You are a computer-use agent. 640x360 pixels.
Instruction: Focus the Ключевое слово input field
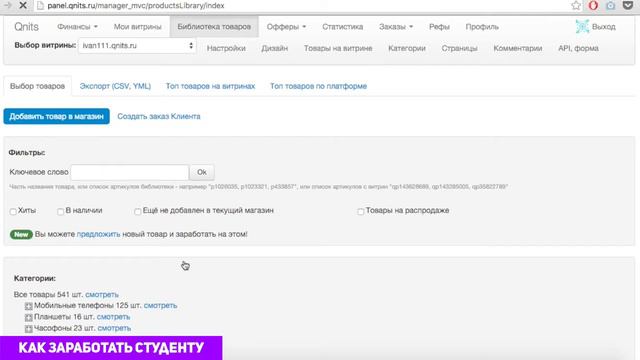point(130,172)
